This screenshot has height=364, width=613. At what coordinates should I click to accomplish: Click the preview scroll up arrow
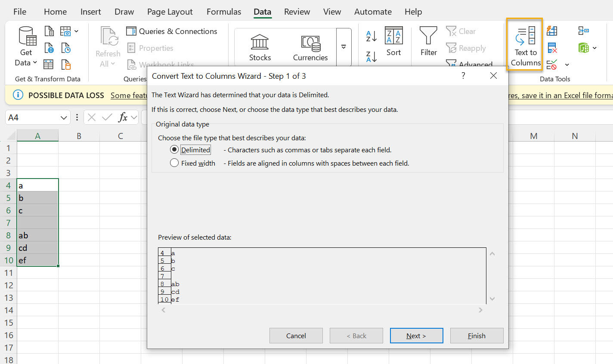click(492, 253)
